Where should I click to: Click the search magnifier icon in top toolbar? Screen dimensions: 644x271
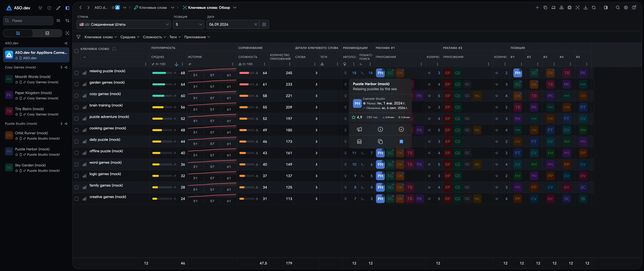click(x=618, y=8)
